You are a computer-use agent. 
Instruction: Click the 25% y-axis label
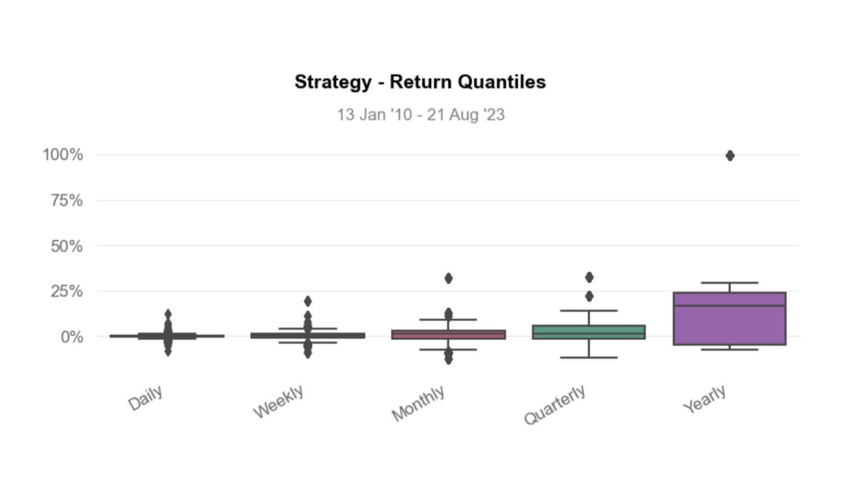tap(67, 292)
